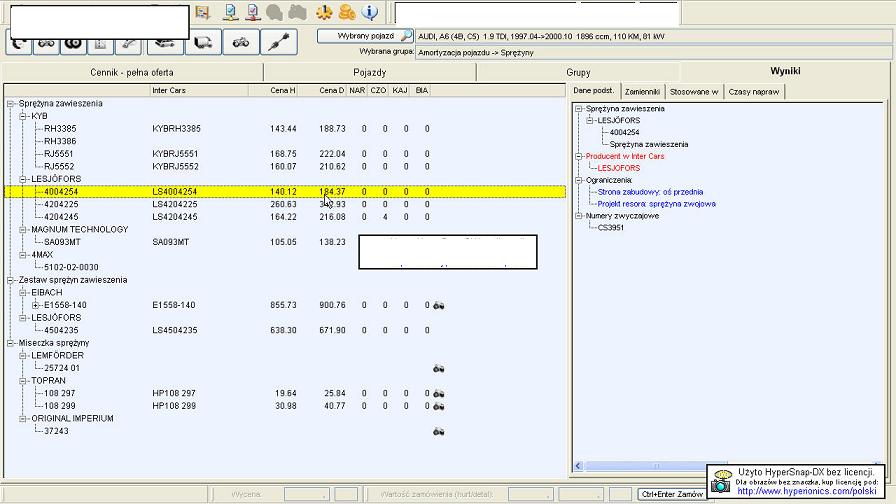This screenshot has width=896, height=504.
Task: Expand the E1558-140 item node
Action: click(35, 305)
